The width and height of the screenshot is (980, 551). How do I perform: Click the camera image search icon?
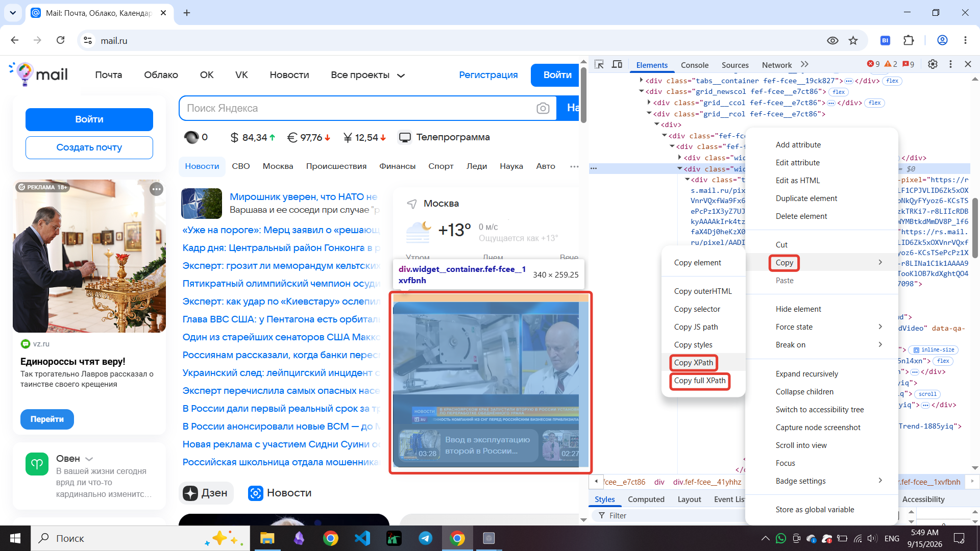(543, 108)
